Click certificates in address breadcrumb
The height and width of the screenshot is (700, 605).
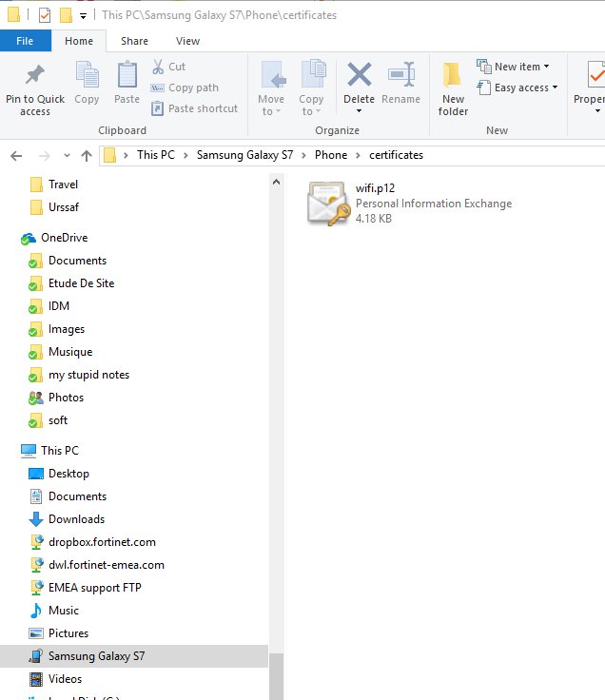(x=396, y=155)
